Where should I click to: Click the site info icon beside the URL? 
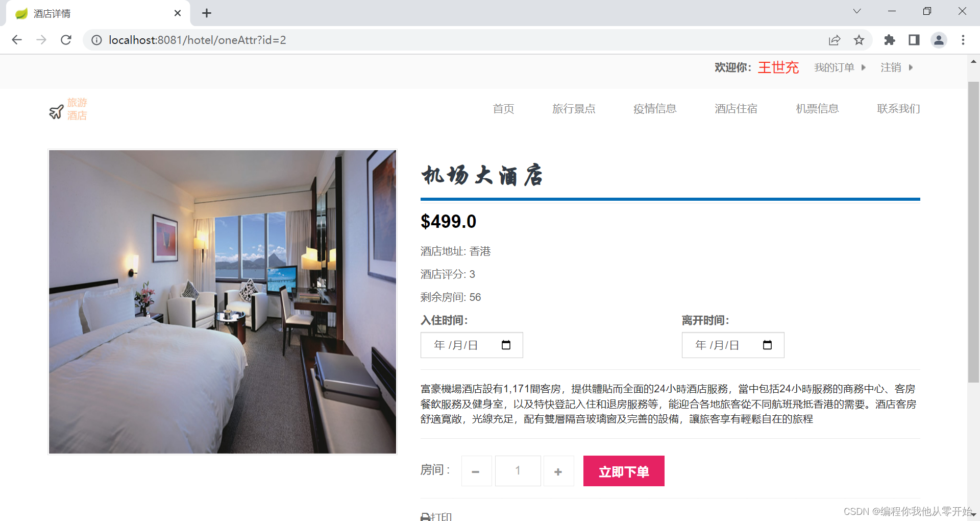(x=96, y=40)
